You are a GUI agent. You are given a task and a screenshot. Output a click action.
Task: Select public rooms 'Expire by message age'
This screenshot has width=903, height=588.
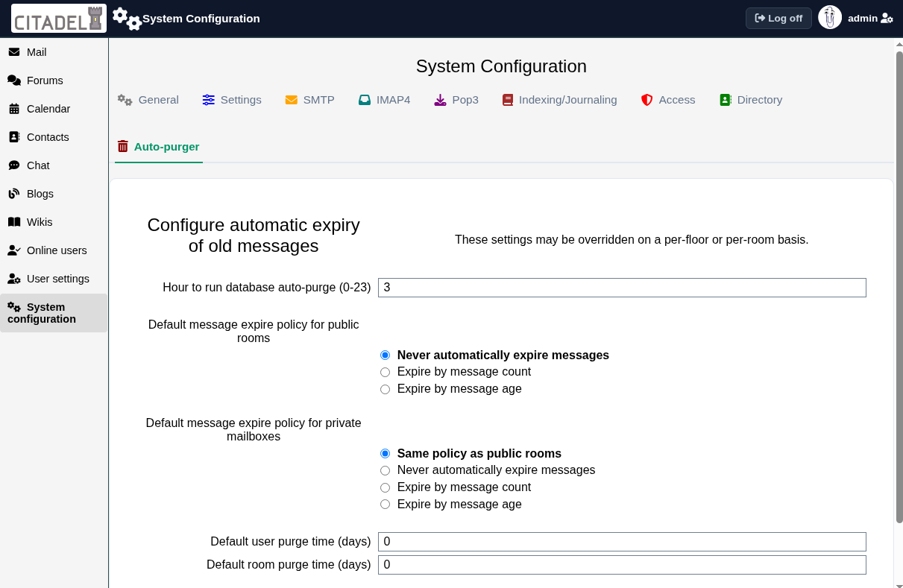click(x=386, y=389)
